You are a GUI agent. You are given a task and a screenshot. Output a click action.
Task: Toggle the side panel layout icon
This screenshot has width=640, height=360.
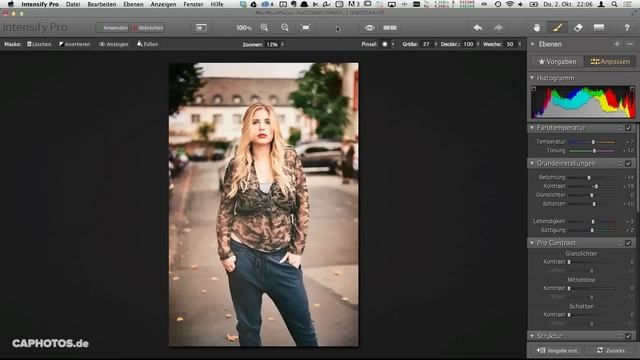201,28
